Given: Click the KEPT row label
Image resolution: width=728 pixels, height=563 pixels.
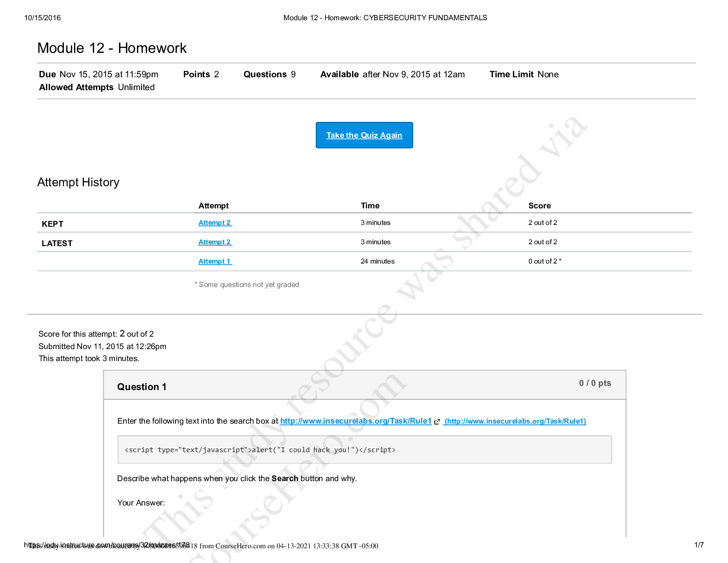Looking at the screenshot, I should [x=52, y=224].
